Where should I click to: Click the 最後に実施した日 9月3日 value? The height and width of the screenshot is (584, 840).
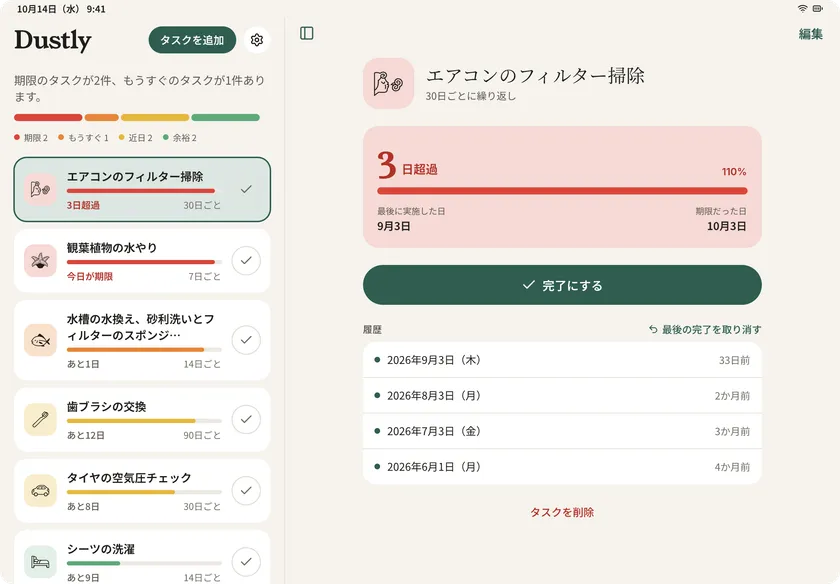394,226
